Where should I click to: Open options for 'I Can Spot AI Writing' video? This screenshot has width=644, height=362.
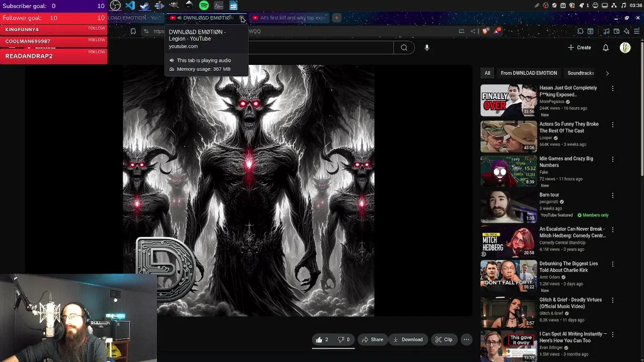point(612,335)
